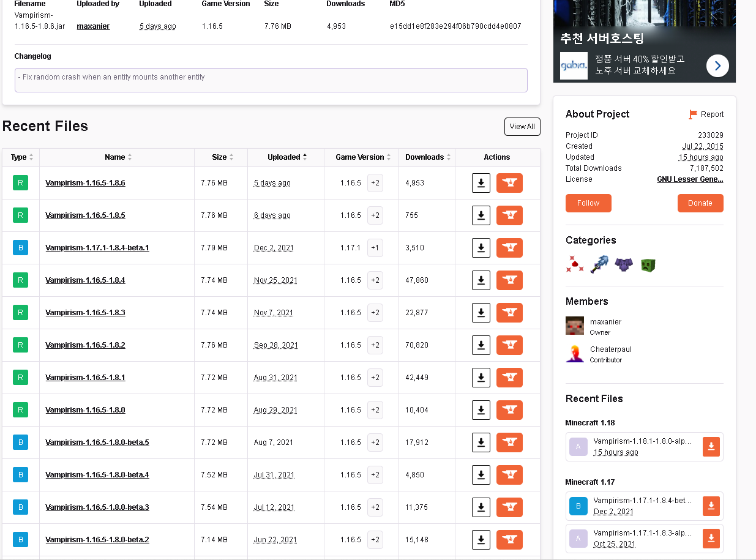
Task: Download file Vampirism-1.16.5-1.8.2 via arrow icon
Action: click(481, 345)
